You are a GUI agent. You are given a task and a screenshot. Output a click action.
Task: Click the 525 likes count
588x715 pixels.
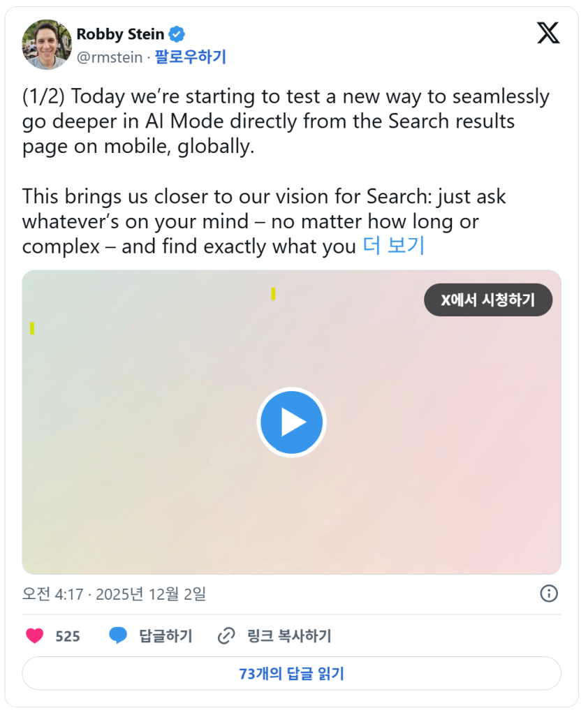coord(68,636)
